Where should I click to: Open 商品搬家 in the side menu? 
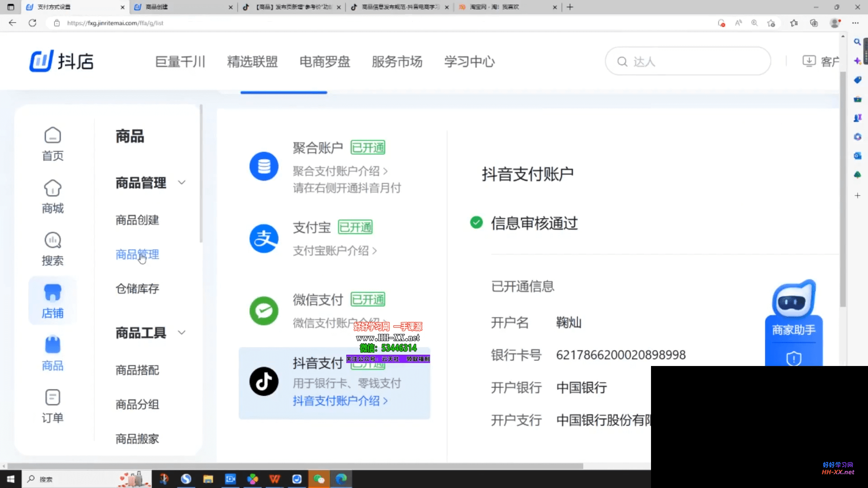pos(137,439)
